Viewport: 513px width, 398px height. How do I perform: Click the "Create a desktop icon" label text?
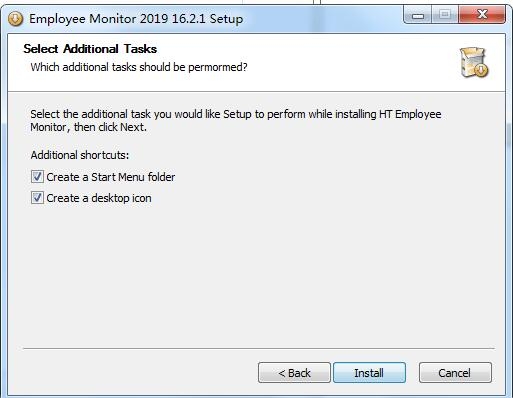point(99,198)
